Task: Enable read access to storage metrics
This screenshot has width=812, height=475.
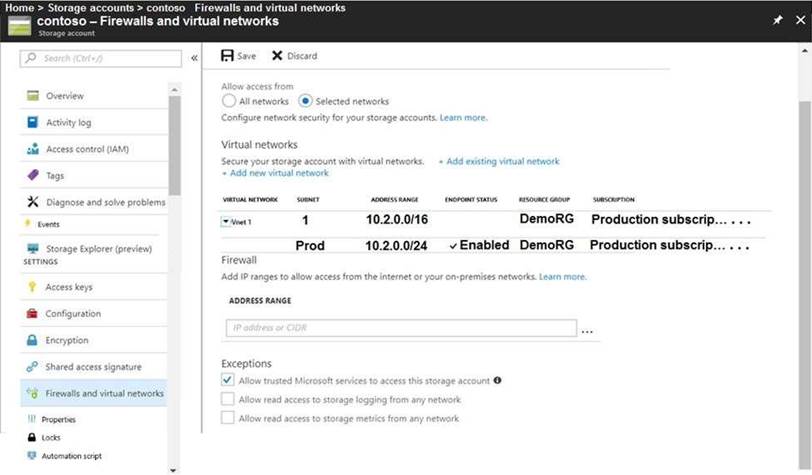Action: (228, 419)
